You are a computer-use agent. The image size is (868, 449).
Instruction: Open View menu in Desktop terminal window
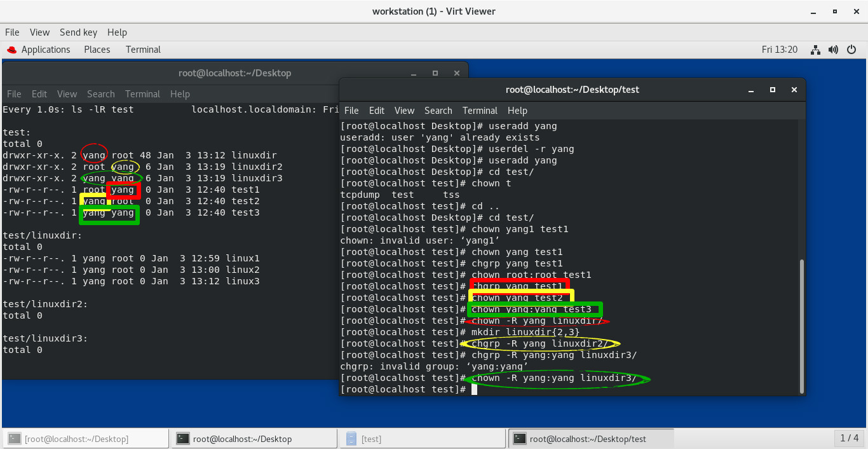coord(67,93)
